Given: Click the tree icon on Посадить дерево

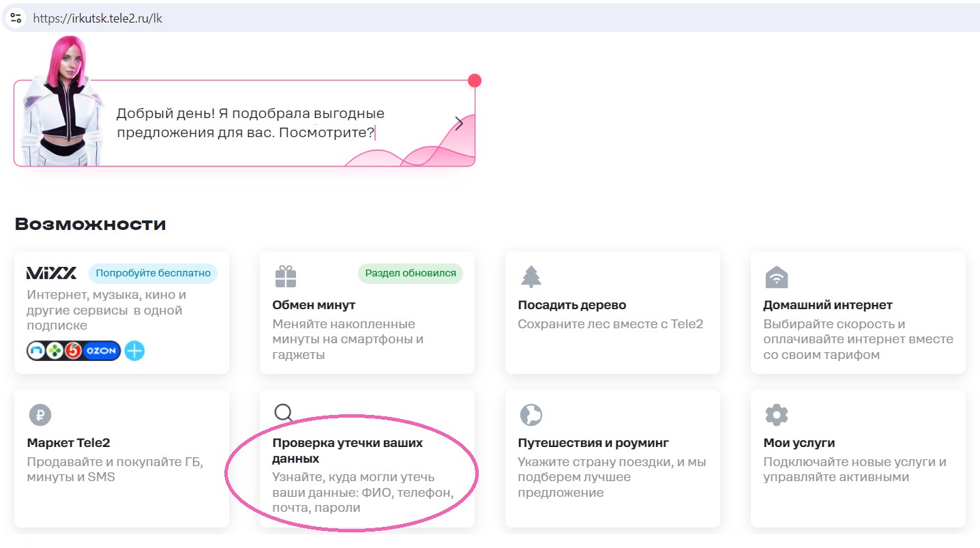Looking at the screenshot, I should tap(531, 276).
